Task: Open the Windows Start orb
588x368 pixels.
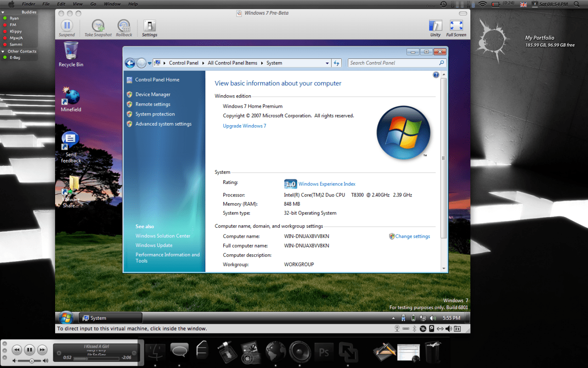Action: (66, 317)
